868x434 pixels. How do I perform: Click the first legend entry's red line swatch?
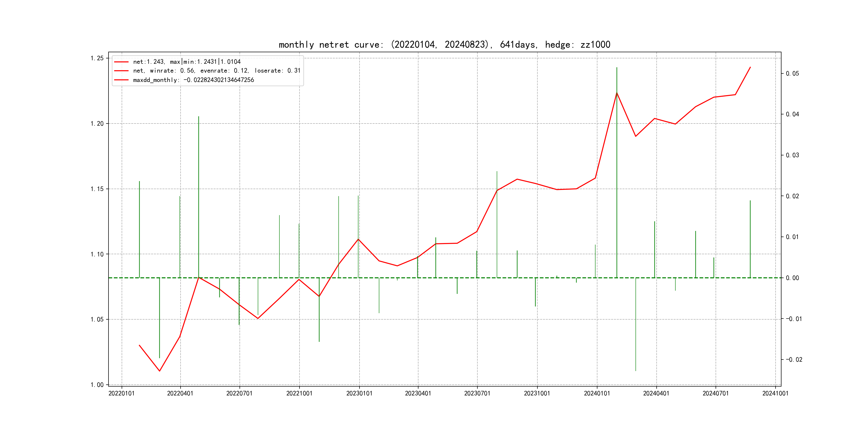click(x=121, y=62)
